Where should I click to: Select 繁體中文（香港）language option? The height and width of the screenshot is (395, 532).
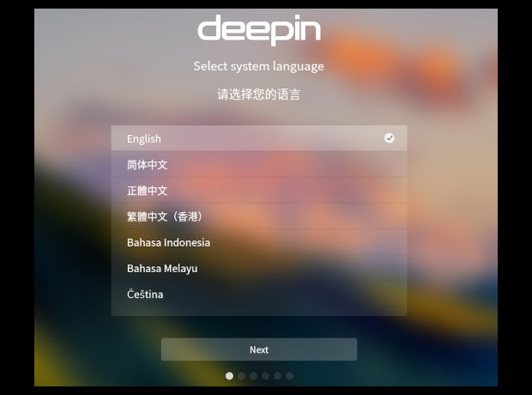(x=259, y=216)
